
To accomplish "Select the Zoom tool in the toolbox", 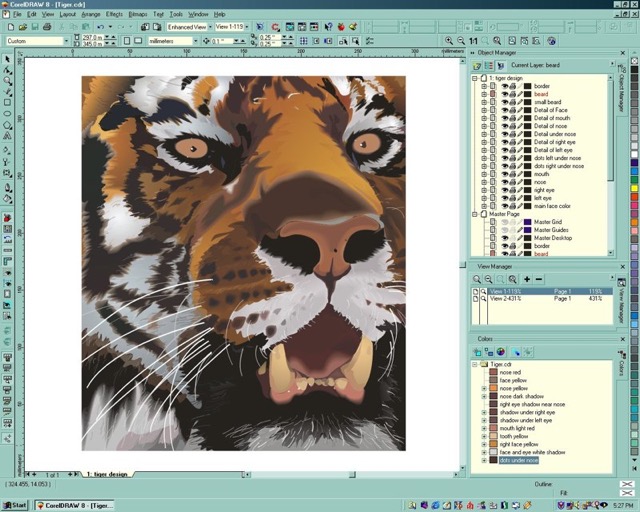I will coord(7,80).
